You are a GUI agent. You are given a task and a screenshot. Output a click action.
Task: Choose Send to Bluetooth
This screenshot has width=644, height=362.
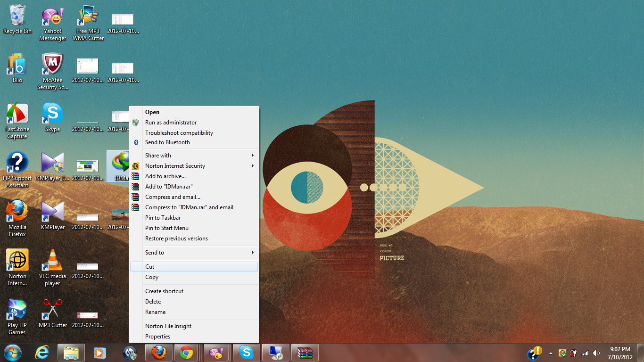click(194, 142)
